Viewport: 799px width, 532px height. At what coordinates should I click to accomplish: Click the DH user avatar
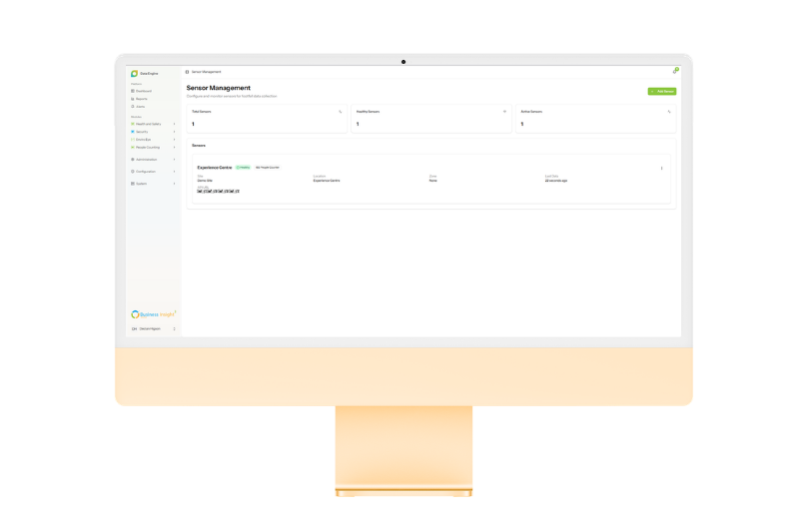[x=134, y=328]
